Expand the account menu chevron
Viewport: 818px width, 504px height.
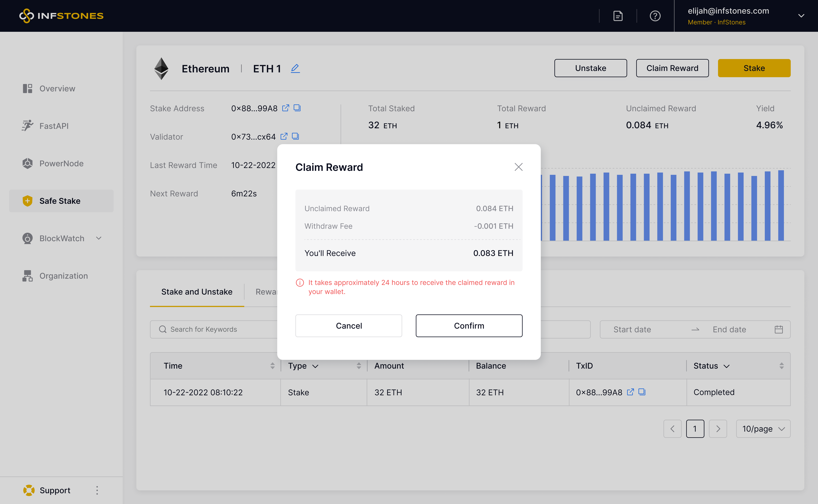click(x=801, y=16)
